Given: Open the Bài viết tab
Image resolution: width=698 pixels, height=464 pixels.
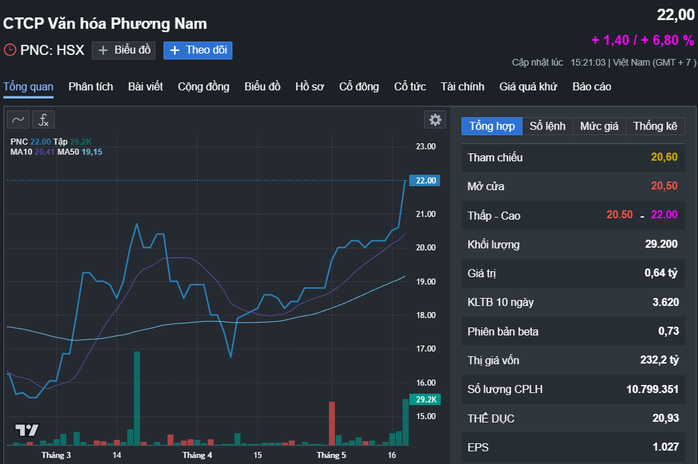Looking at the screenshot, I should (x=146, y=87).
